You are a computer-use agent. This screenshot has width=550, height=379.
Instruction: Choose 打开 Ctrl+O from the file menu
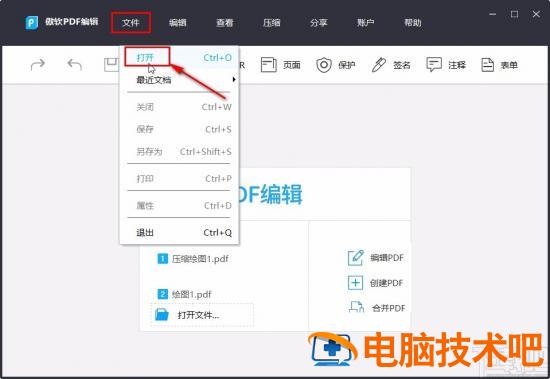179,58
